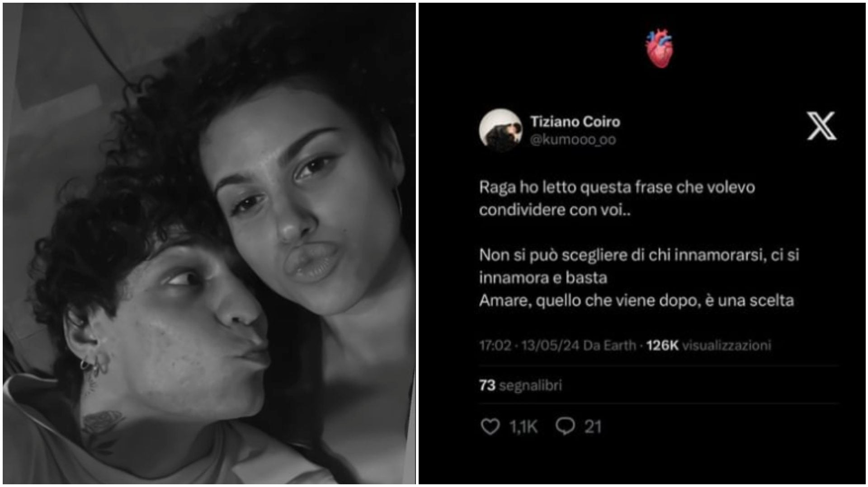
Task: Like the tweet with the heart icon
Action: [490, 427]
